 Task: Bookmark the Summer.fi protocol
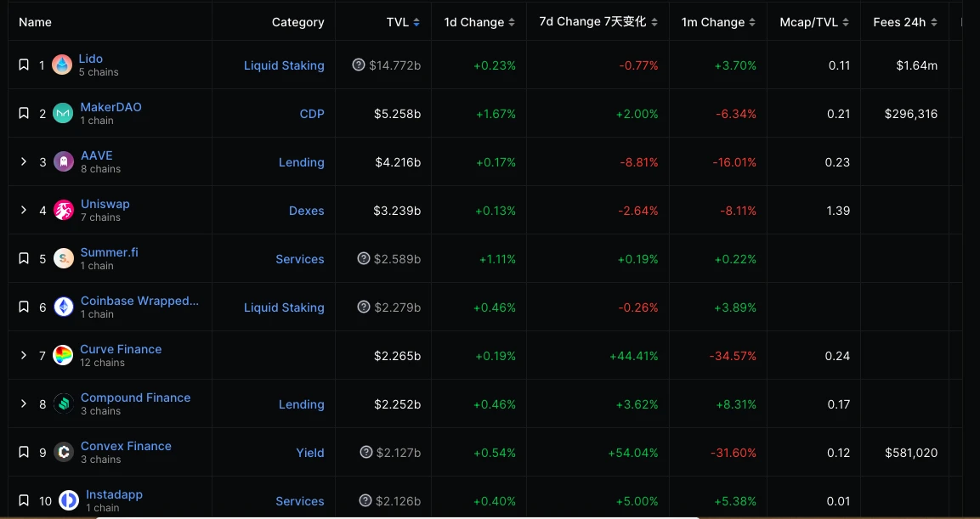pyautogui.click(x=24, y=259)
